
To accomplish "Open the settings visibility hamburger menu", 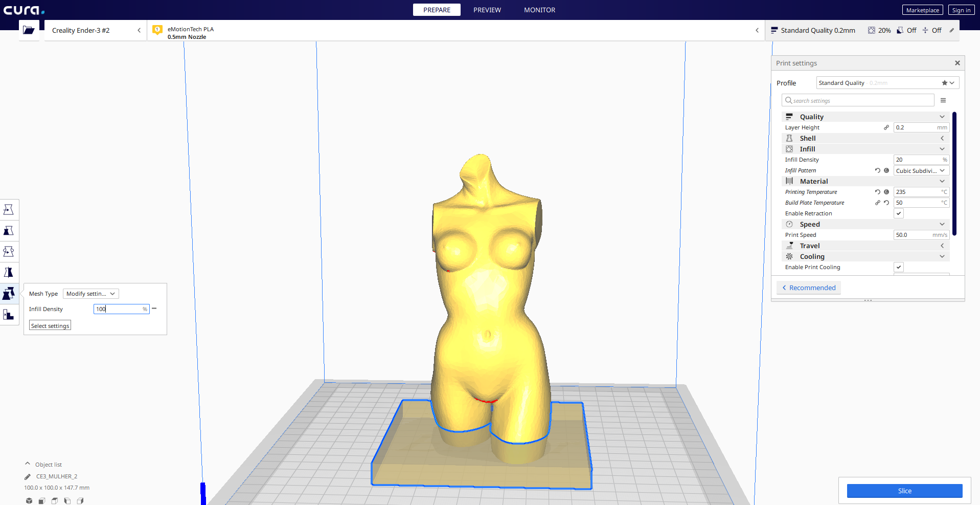I will pyautogui.click(x=943, y=101).
